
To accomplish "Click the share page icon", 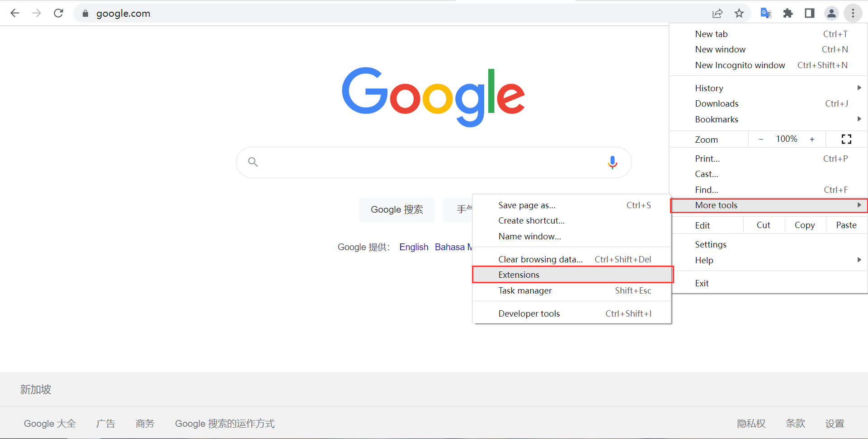I will (x=717, y=14).
